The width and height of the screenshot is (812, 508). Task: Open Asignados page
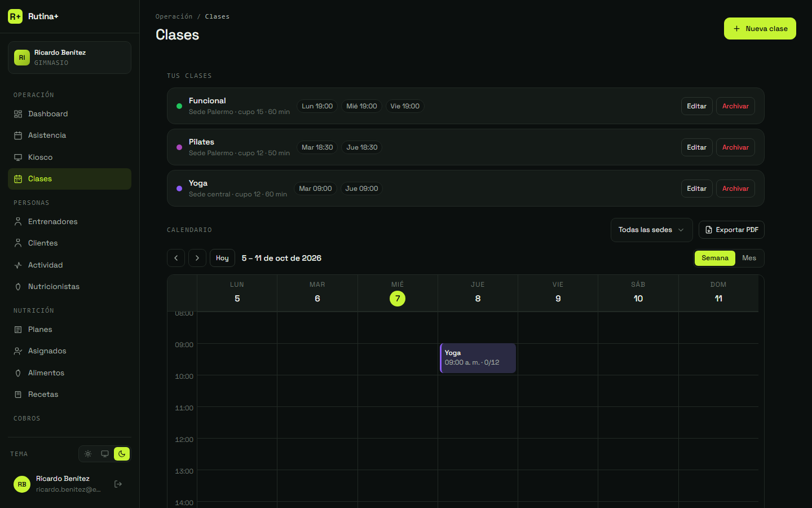pos(69,351)
